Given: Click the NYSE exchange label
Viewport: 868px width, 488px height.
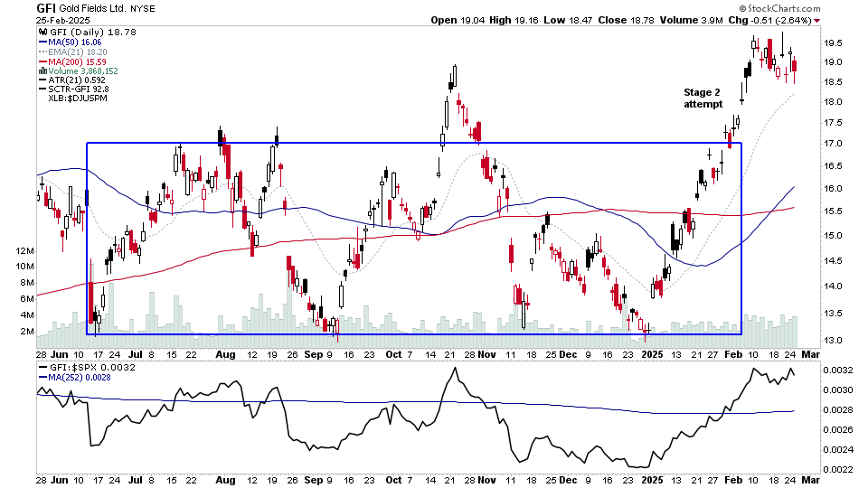Looking at the screenshot, I should [143, 9].
